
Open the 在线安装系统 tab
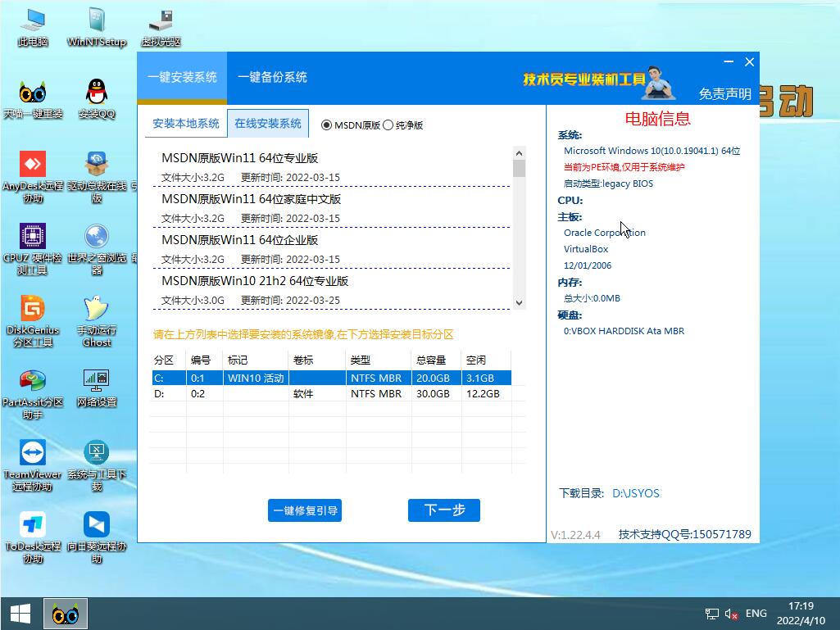(268, 124)
